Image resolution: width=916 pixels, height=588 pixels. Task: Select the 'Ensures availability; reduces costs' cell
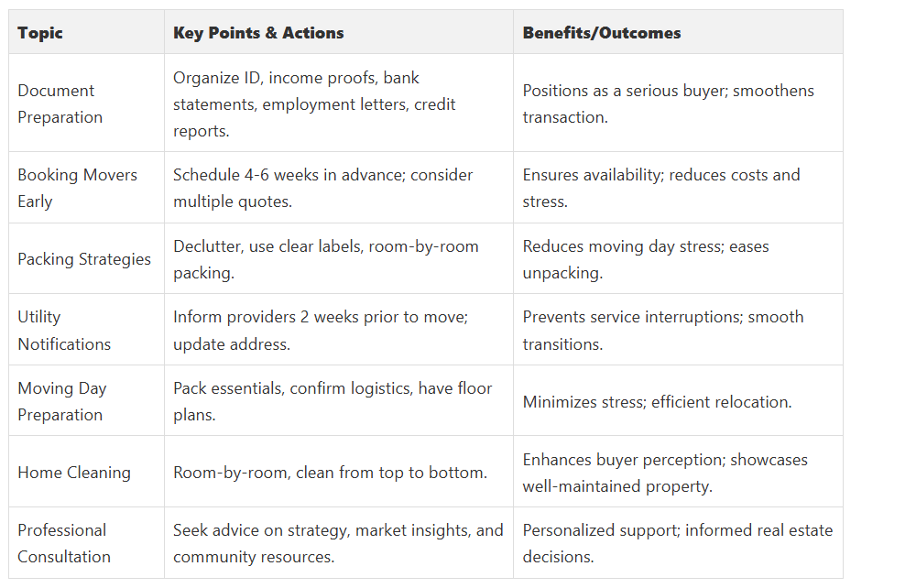pyautogui.click(x=660, y=188)
